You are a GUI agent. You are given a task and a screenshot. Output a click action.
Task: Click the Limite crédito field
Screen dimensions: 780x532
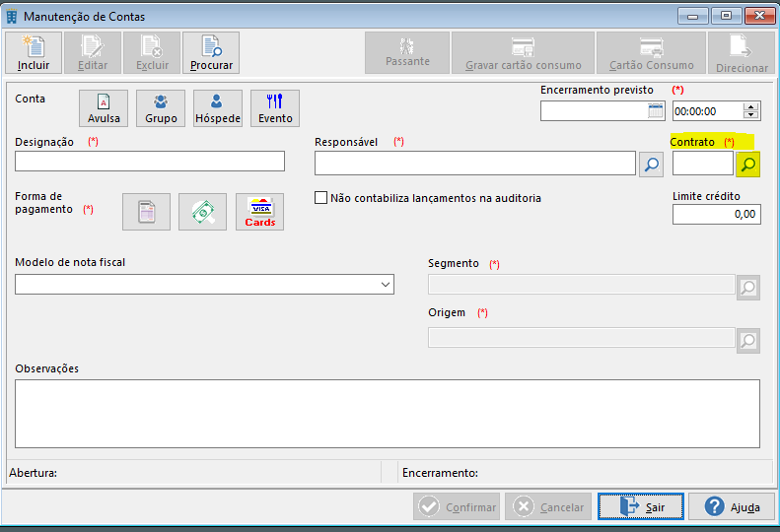[x=716, y=215]
